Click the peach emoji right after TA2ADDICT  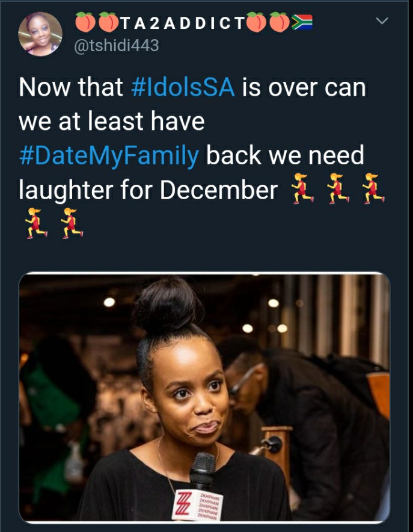[x=256, y=22]
